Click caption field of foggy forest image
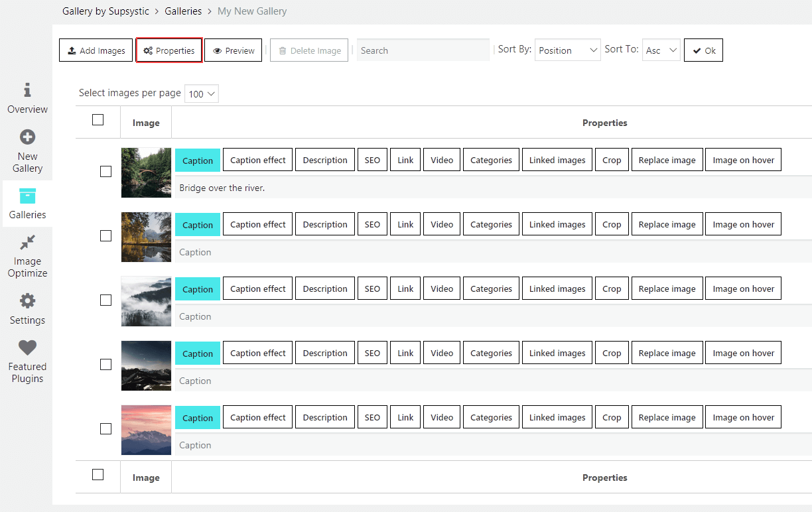This screenshot has height=512, width=812. 493,316
